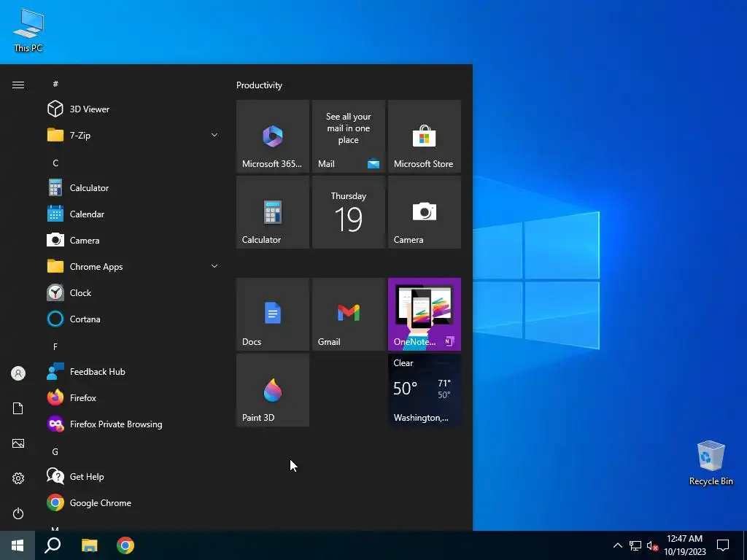Show hidden system tray icons

tap(617, 545)
